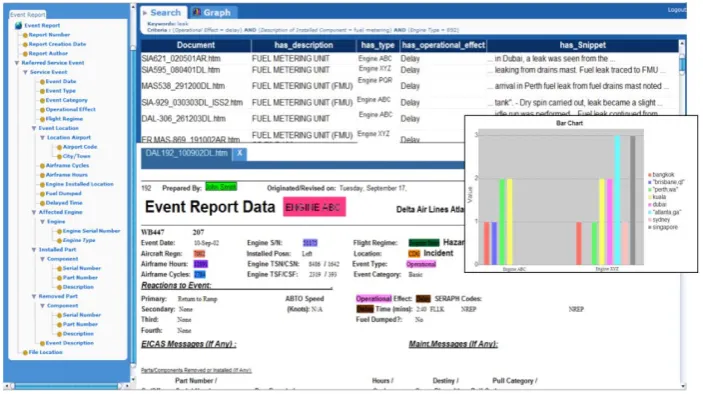Select Report Creation Date tree node
This screenshot has height=394, width=703.
(57, 44)
